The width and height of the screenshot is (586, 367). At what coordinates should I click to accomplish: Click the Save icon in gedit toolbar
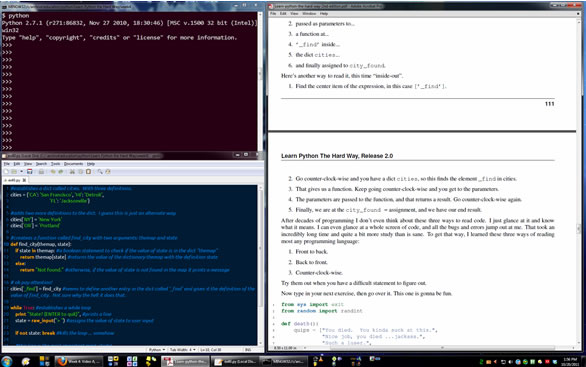[30, 172]
